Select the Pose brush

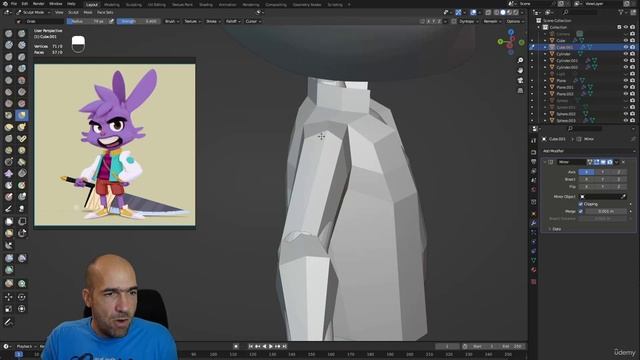coord(22,139)
